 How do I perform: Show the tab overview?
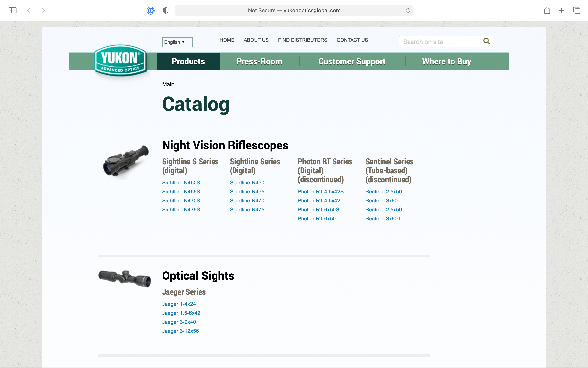577,10
